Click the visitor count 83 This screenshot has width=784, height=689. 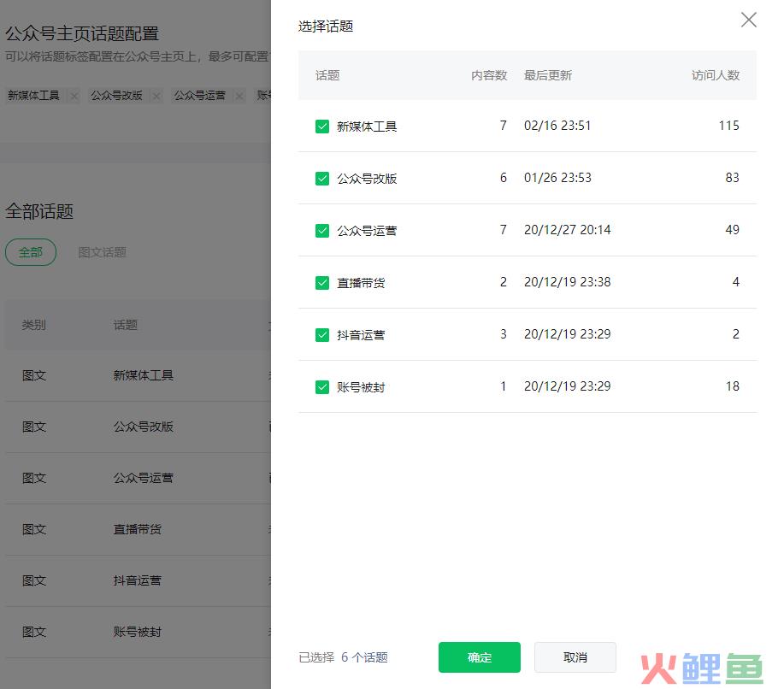(x=733, y=178)
